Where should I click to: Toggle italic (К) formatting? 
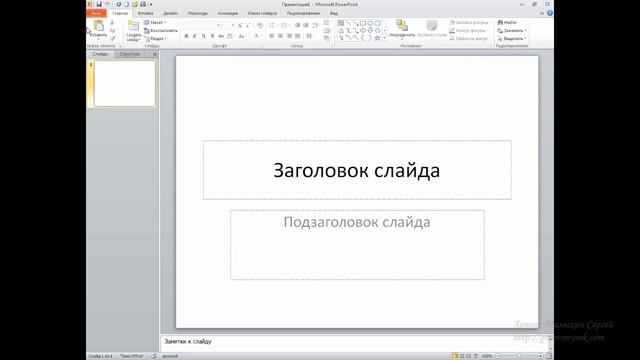[195, 36]
